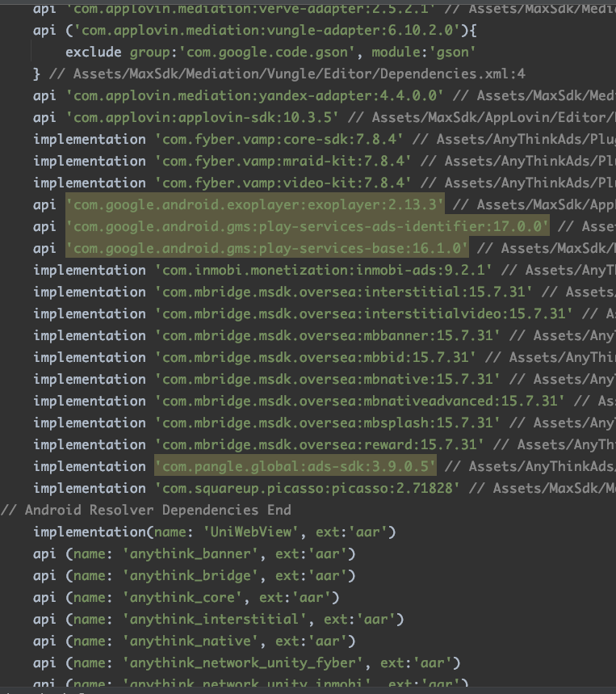Screen dimensions: 616x694
Task: Click the implementation keyword before pangle dependency
Action: tap(90, 466)
